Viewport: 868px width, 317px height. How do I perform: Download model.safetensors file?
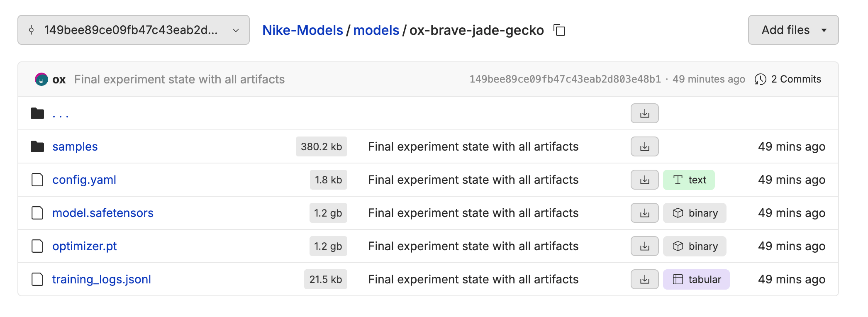tap(644, 213)
